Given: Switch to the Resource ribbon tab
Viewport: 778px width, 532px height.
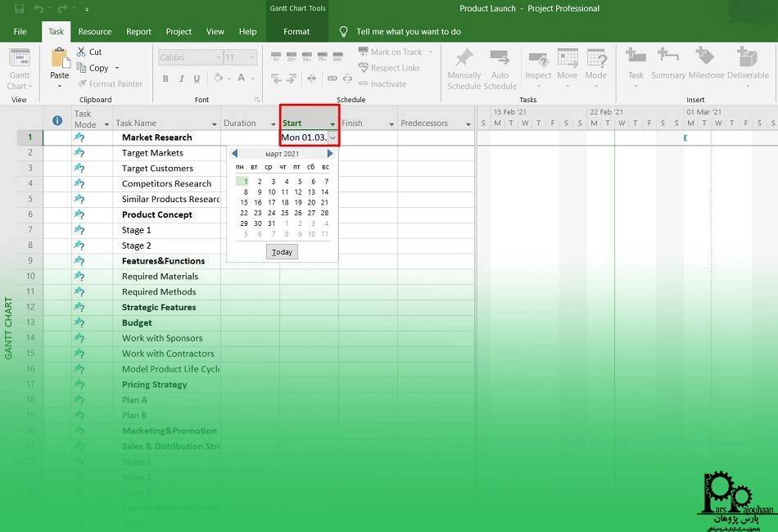Looking at the screenshot, I should click(94, 32).
